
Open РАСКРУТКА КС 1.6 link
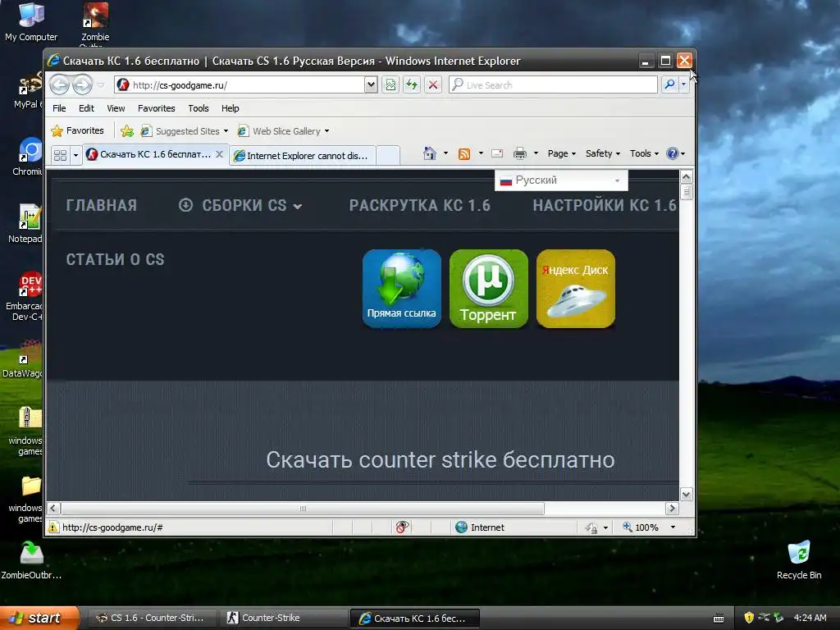(420, 205)
